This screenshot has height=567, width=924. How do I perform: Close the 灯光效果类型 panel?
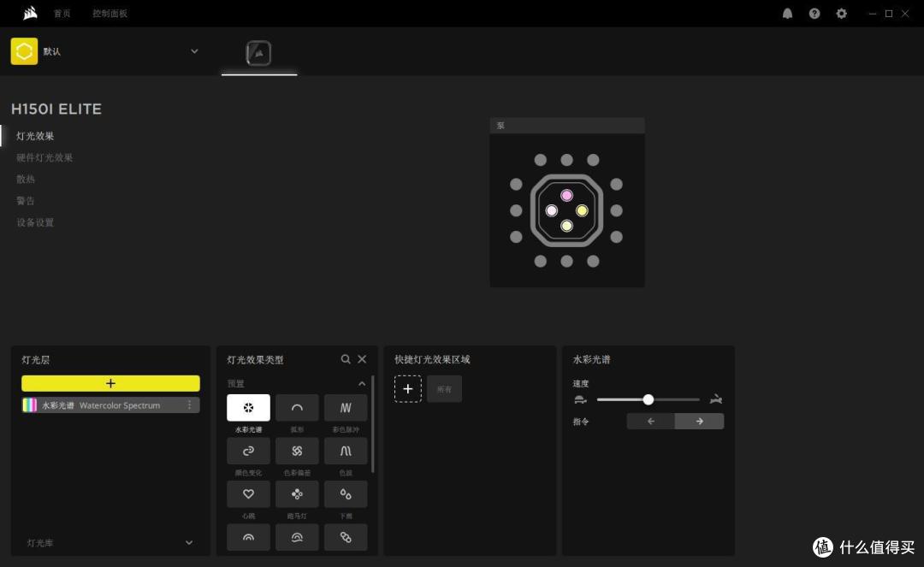click(x=362, y=359)
